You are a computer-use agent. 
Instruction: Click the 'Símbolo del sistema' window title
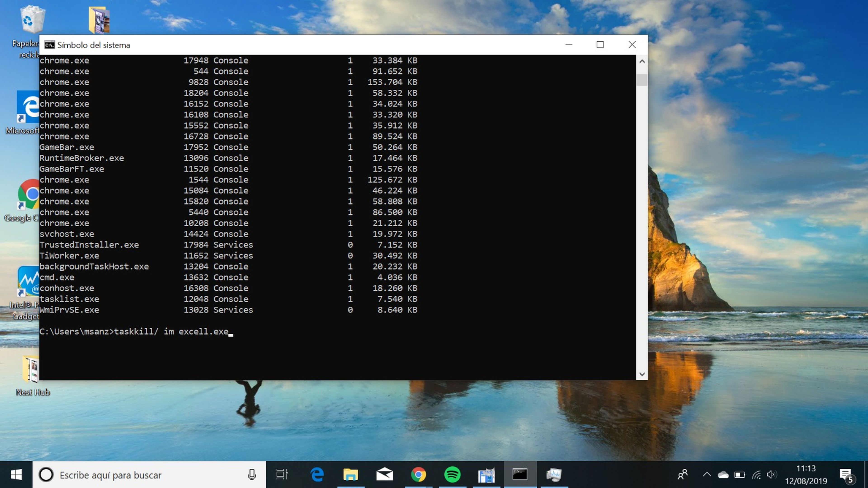tap(94, 45)
